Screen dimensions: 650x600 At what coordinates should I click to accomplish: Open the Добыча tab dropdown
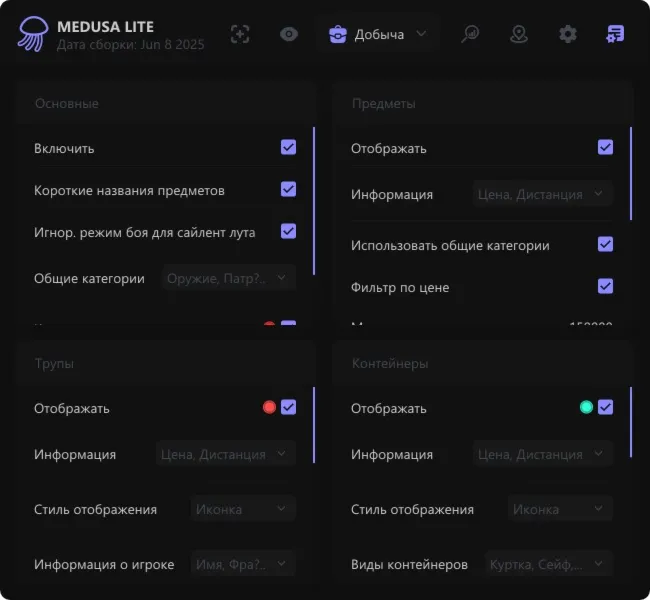[x=377, y=34]
